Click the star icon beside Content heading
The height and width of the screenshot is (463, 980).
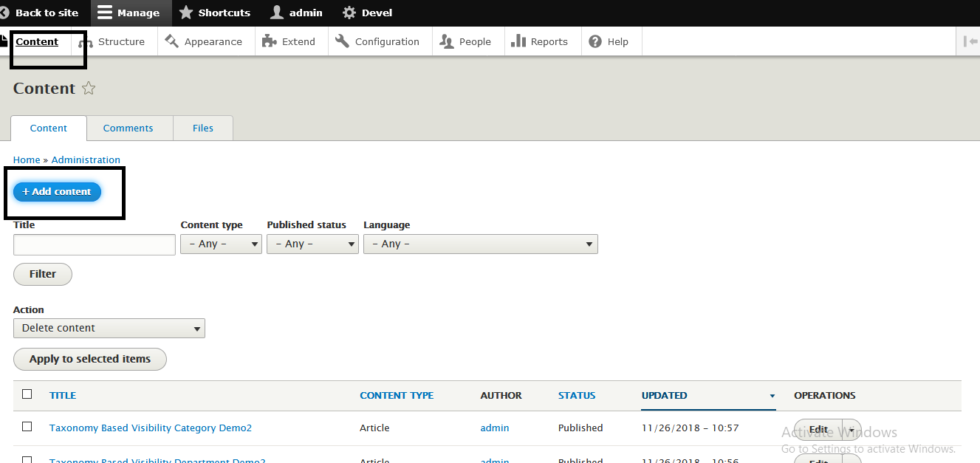(x=89, y=89)
